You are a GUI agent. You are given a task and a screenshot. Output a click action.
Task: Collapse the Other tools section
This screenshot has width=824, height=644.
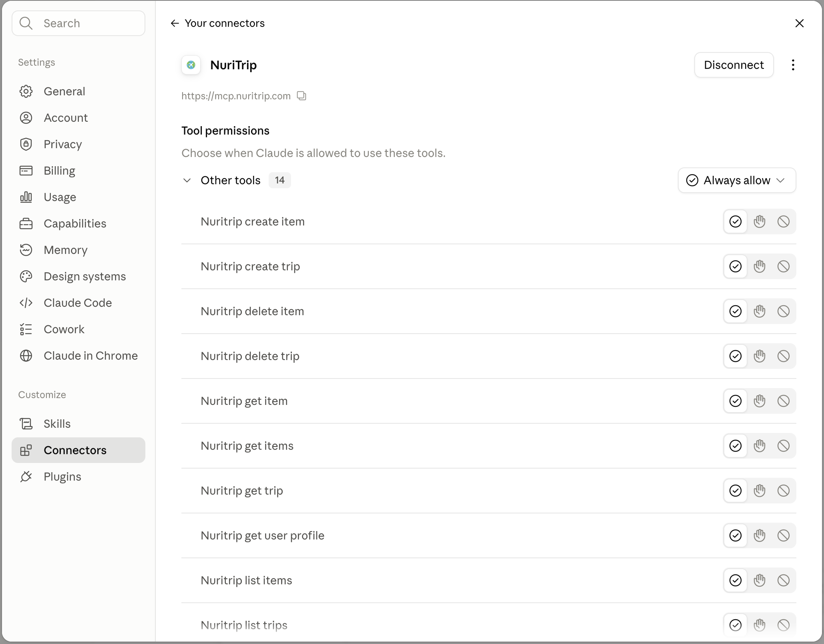point(187,180)
